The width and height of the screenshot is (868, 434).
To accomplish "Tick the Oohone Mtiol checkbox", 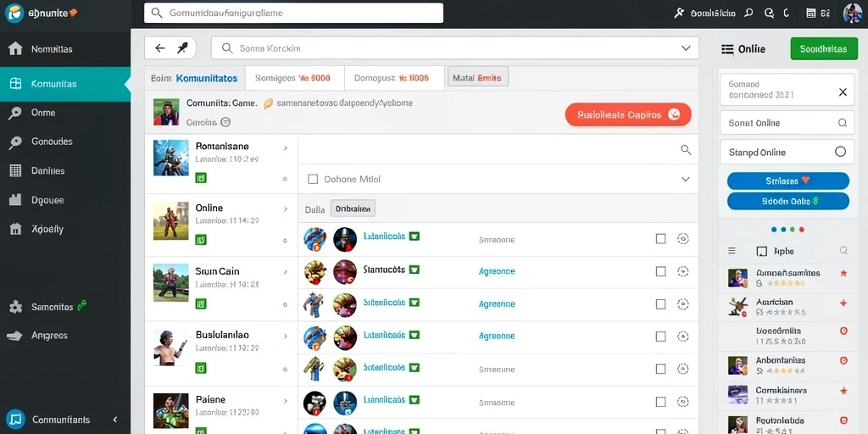I will (313, 180).
